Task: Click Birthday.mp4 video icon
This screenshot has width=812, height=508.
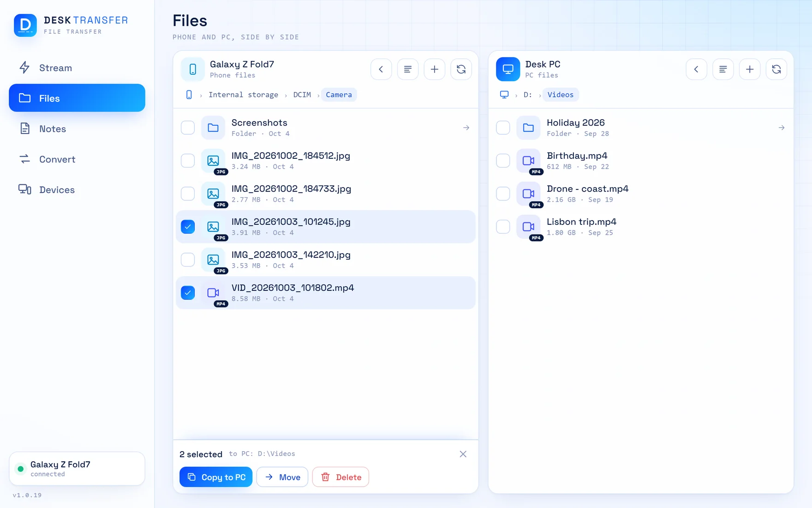Action: (528, 161)
